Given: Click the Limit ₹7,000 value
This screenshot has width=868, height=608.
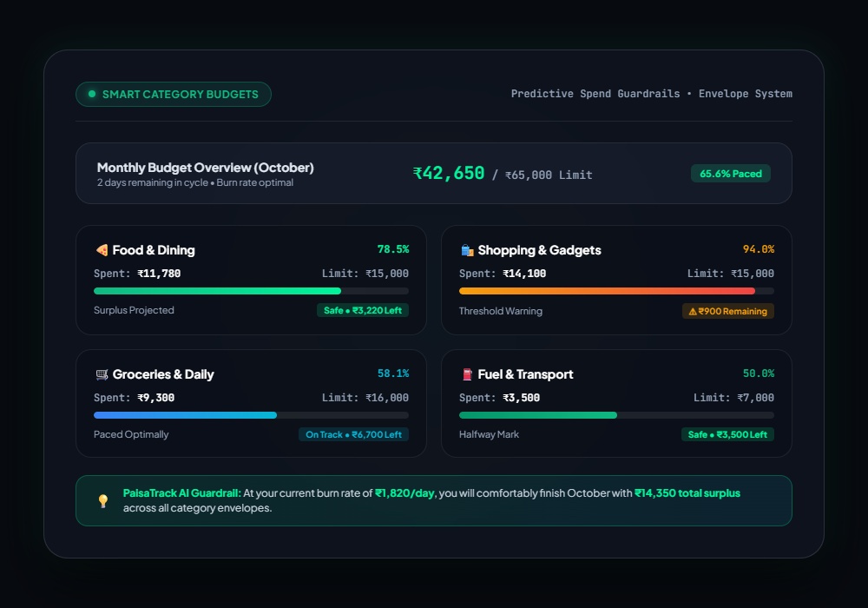Looking at the screenshot, I should click(x=756, y=398).
